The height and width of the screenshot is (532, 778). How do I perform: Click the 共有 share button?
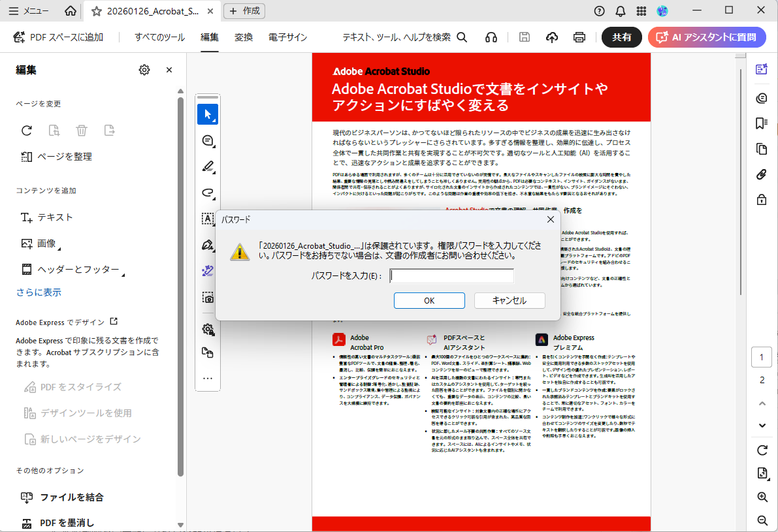coord(621,37)
